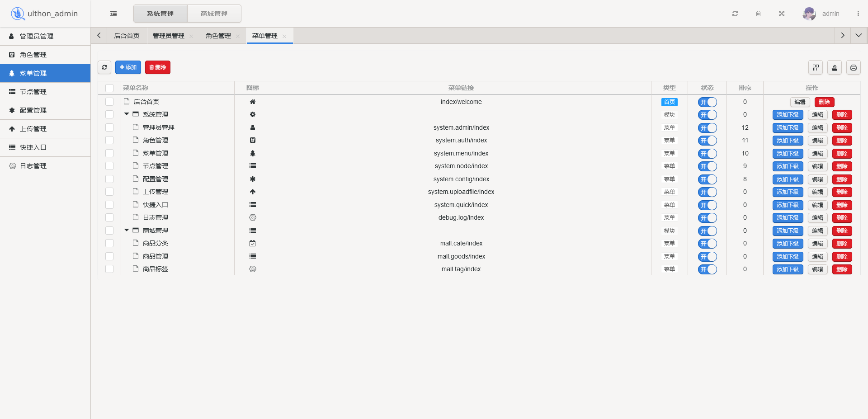Click 添加下级 for the 角色管理 row

point(788,141)
